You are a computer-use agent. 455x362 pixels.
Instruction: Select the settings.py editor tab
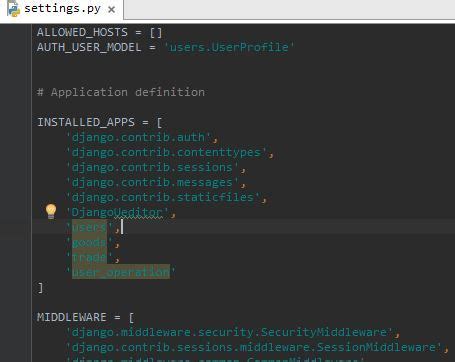[62, 9]
